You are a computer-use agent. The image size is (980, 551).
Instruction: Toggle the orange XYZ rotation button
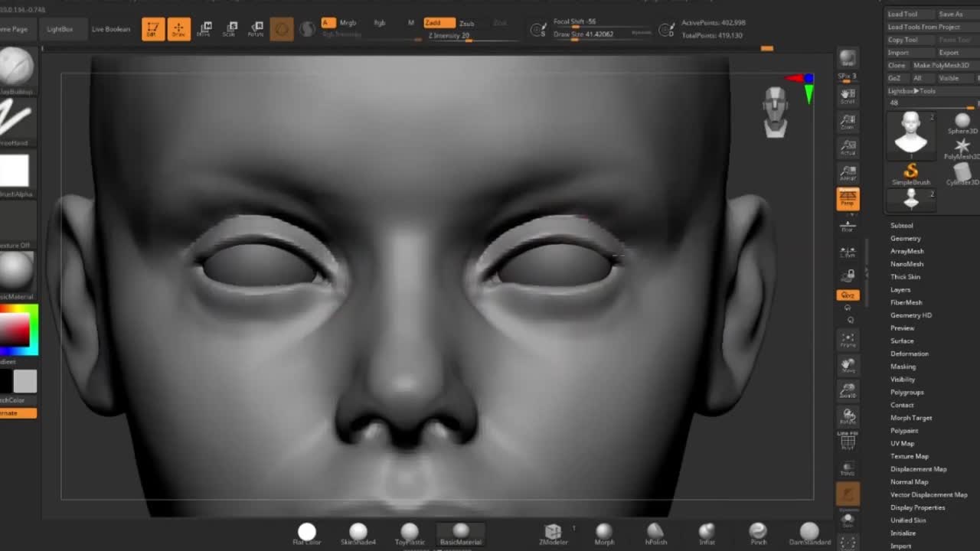click(x=848, y=295)
